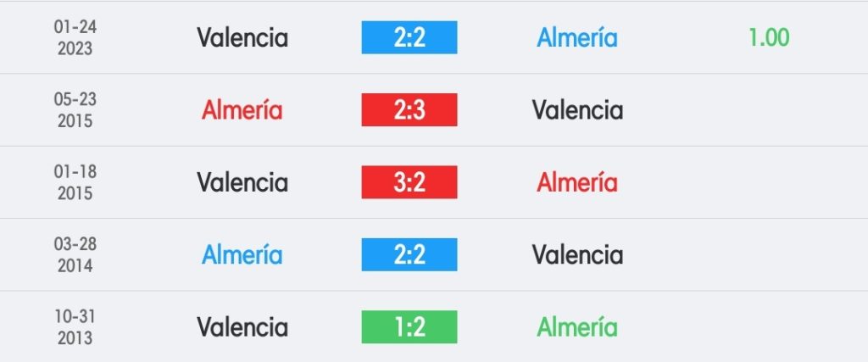The height and width of the screenshot is (362, 868).
Task: Click green Almería in the 10-31 2013 match
Action: click(577, 327)
